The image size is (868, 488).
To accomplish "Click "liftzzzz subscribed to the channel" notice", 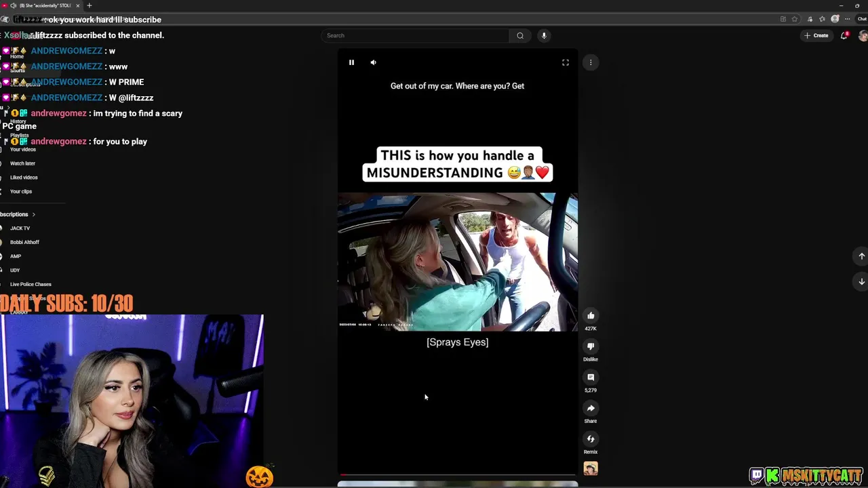I will tap(100, 35).
